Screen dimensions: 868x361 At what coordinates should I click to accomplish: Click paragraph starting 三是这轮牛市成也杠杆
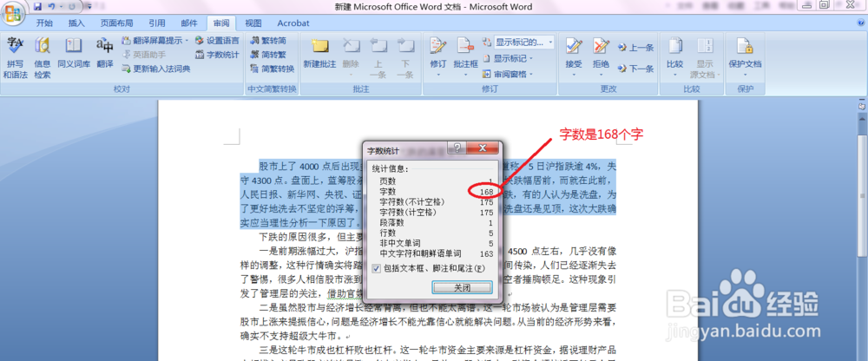click(x=428, y=355)
